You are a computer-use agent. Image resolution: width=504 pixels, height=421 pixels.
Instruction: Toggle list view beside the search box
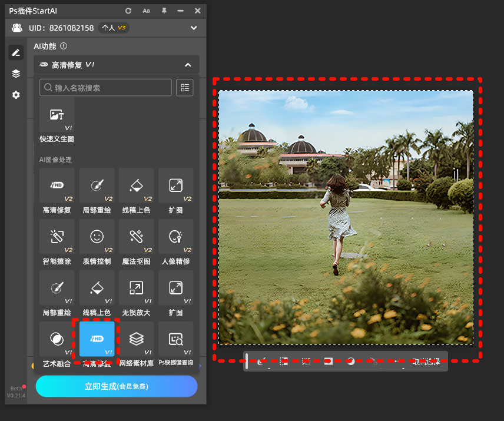coord(185,88)
